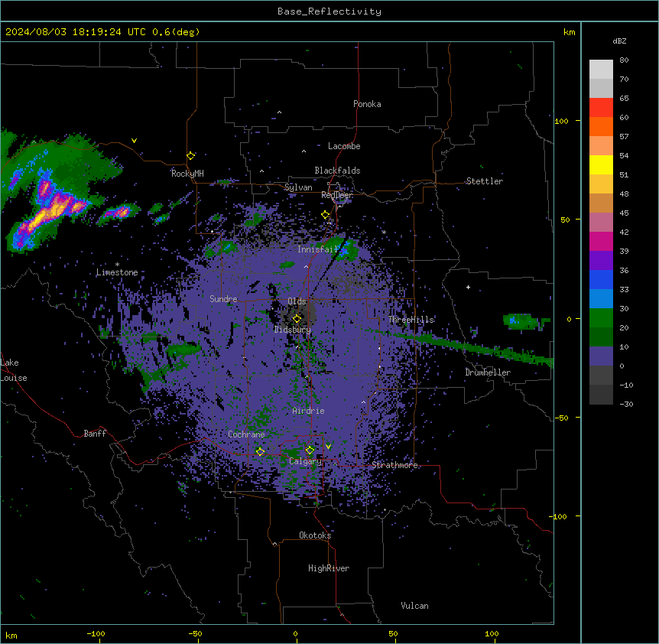Click the Lake Louise label
Image resolution: width=659 pixels, height=644 pixels.
pyautogui.click(x=14, y=370)
